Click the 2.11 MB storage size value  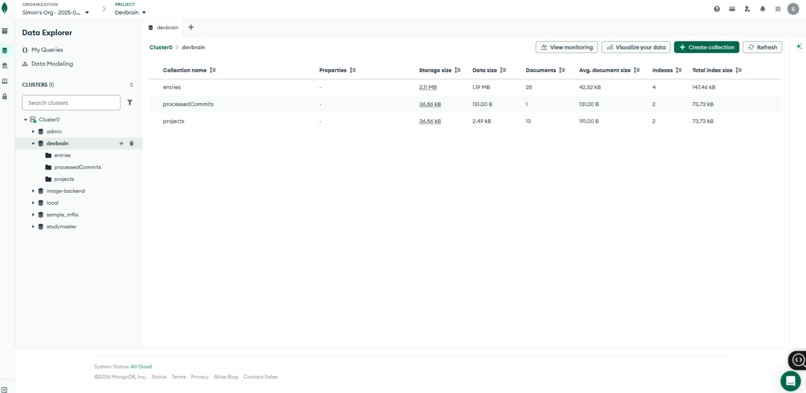coord(428,87)
